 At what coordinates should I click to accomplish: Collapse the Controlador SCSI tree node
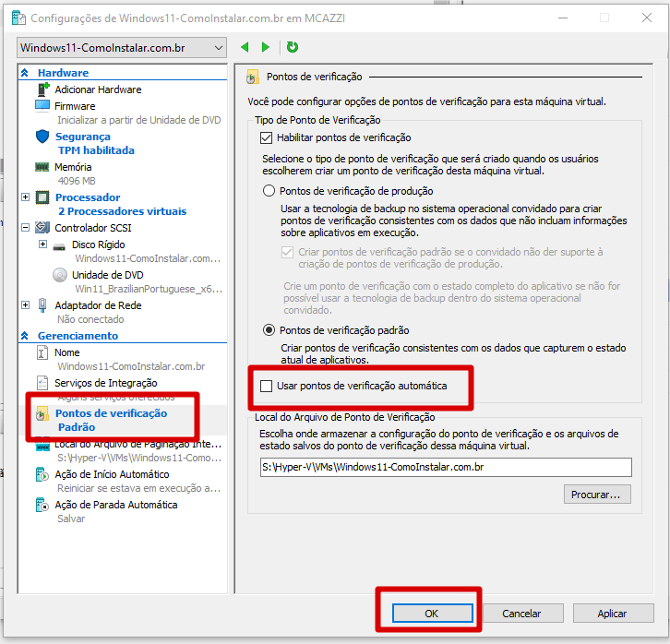26,228
